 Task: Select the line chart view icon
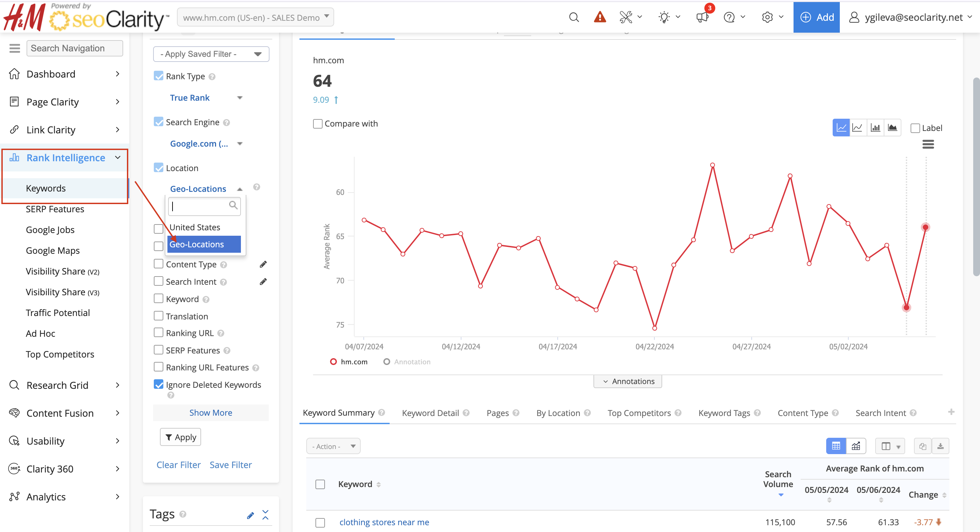(x=841, y=128)
